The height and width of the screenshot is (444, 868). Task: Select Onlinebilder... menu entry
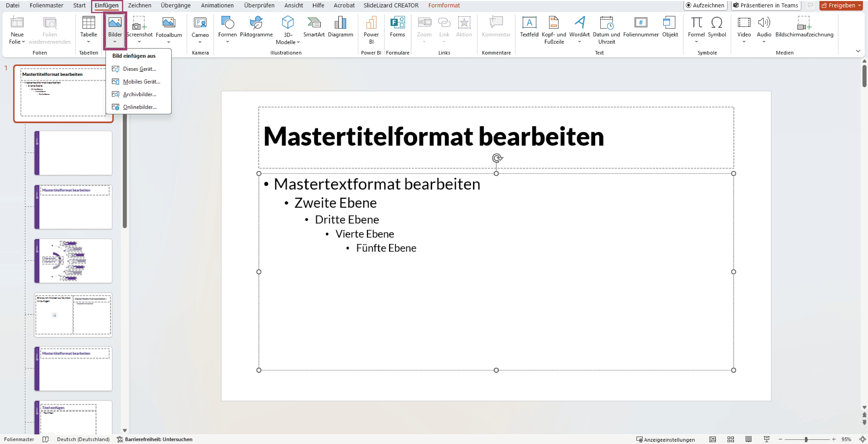pyautogui.click(x=138, y=107)
